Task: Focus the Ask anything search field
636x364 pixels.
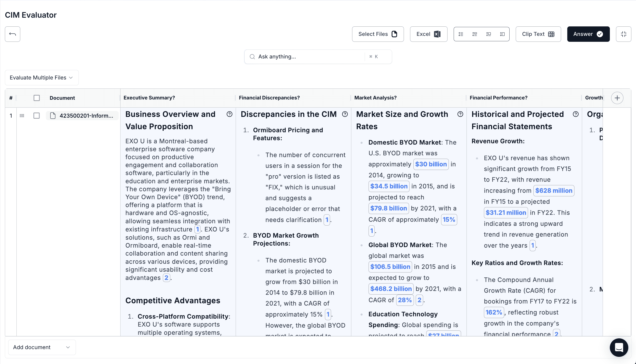Action: click(x=318, y=57)
